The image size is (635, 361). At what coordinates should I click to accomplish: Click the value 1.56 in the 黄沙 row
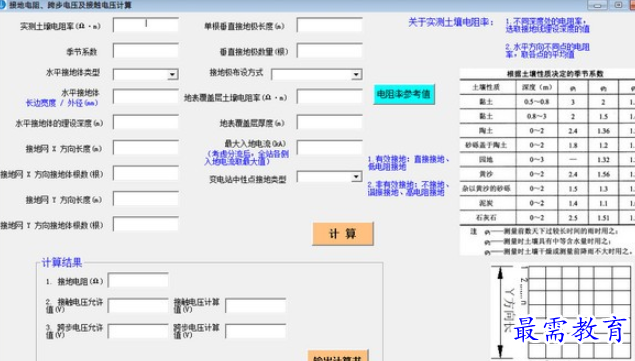tap(603, 174)
